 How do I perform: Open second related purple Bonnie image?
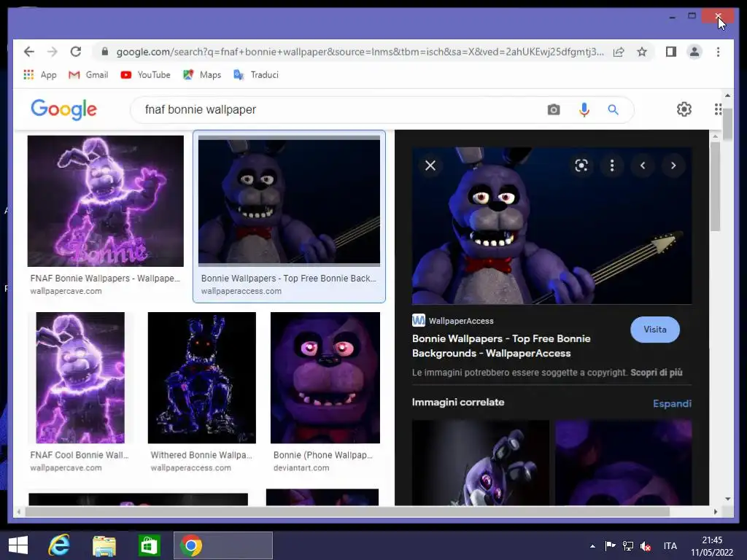coord(623,462)
